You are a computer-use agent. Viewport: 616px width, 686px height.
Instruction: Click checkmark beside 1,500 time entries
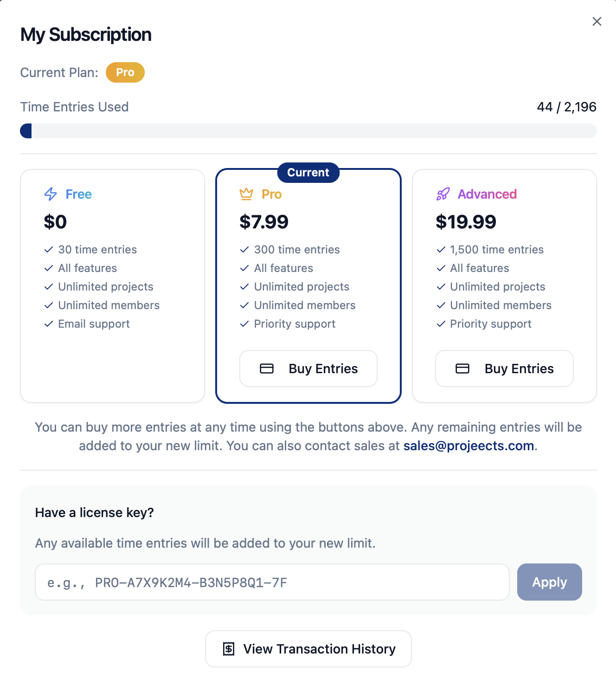pos(441,250)
